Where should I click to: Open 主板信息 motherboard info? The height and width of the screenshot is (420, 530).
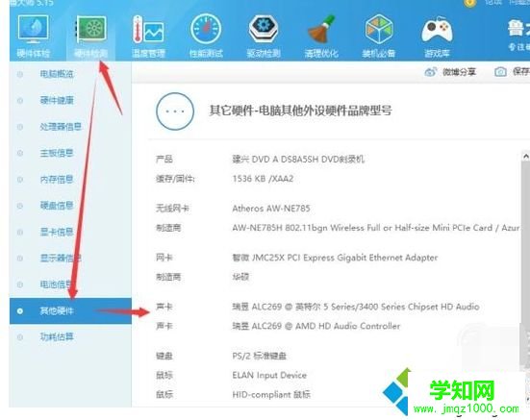(57, 153)
